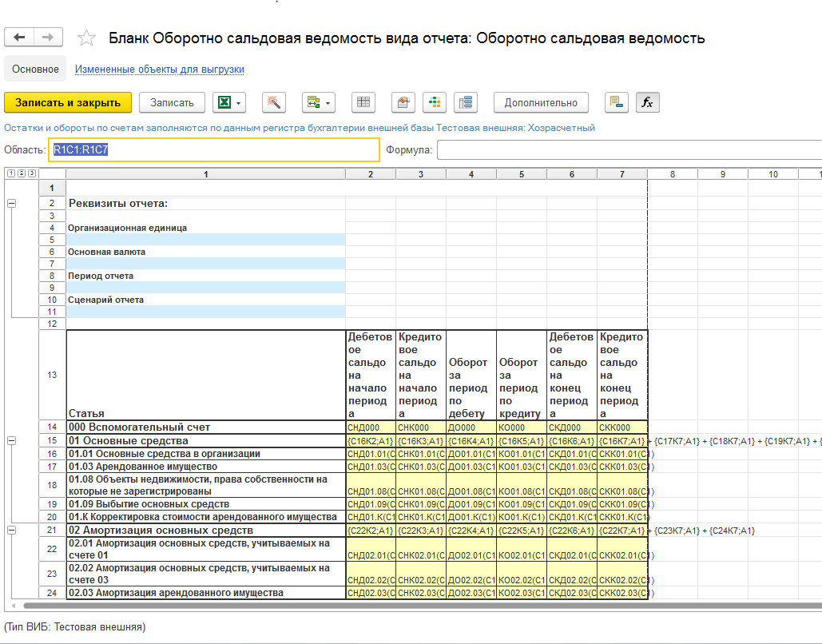Screen dimensions: 822x644
Task: Select column 1 header
Action: [205, 174]
